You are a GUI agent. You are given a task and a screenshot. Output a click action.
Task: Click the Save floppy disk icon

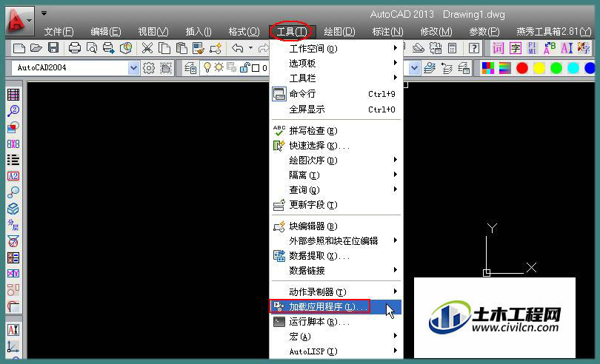53,48
